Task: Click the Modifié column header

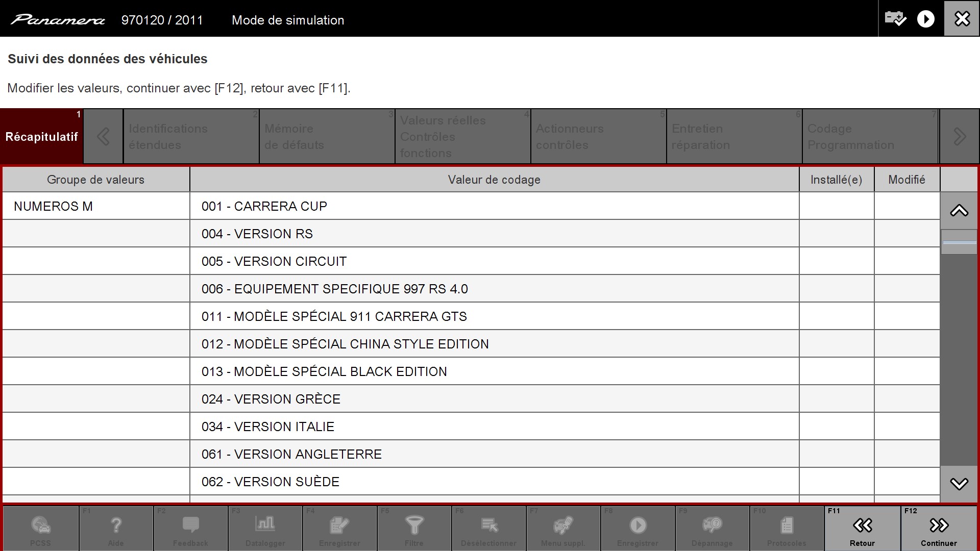Action: point(907,180)
